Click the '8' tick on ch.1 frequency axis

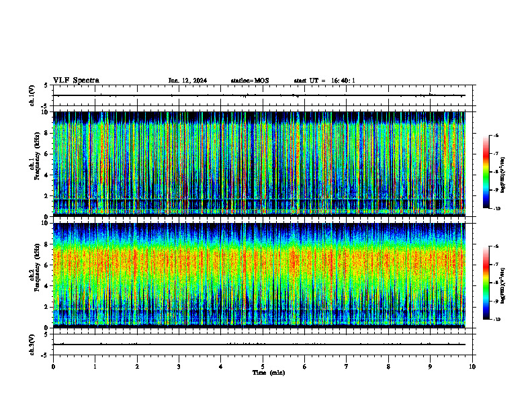pos(47,133)
